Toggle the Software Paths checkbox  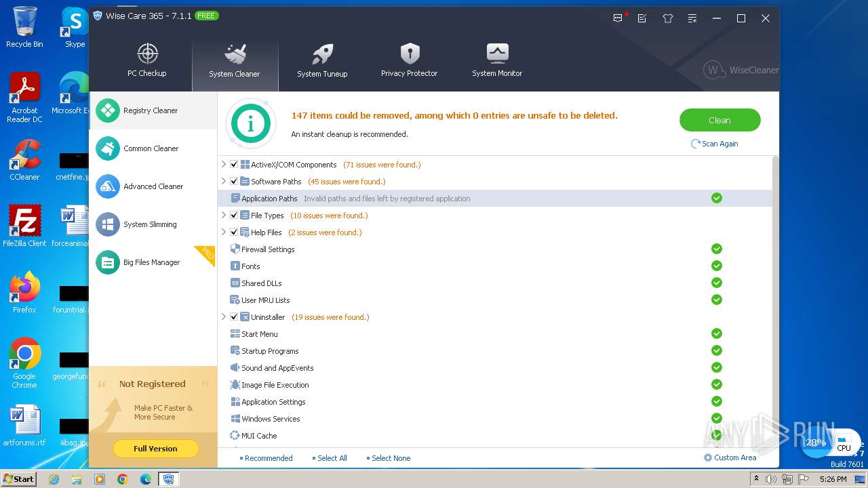(234, 182)
